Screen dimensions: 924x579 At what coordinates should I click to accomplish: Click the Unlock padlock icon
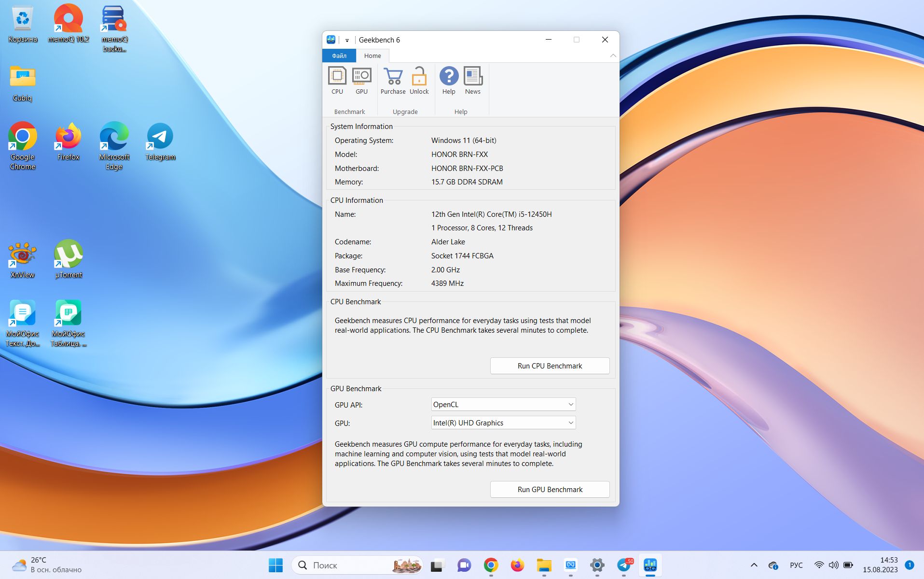point(419,81)
